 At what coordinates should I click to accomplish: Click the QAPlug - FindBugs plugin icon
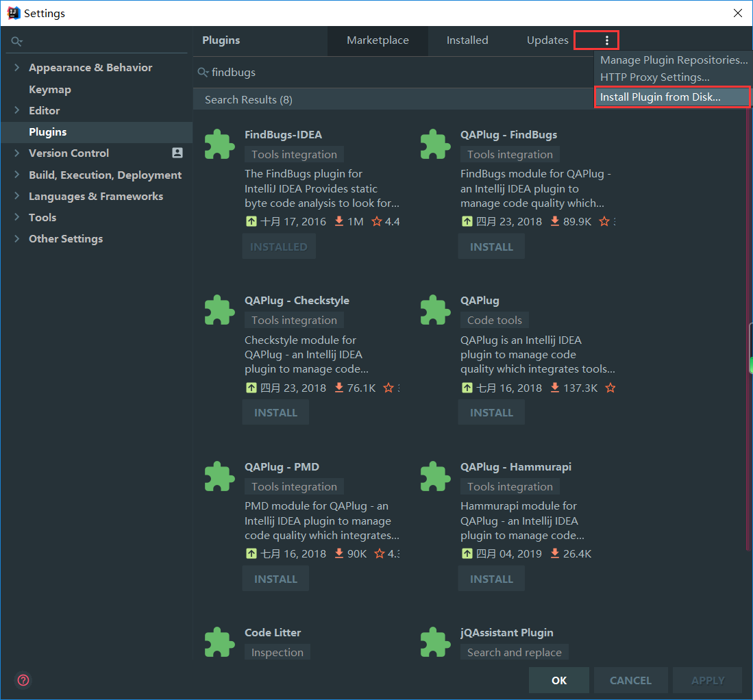(x=435, y=145)
